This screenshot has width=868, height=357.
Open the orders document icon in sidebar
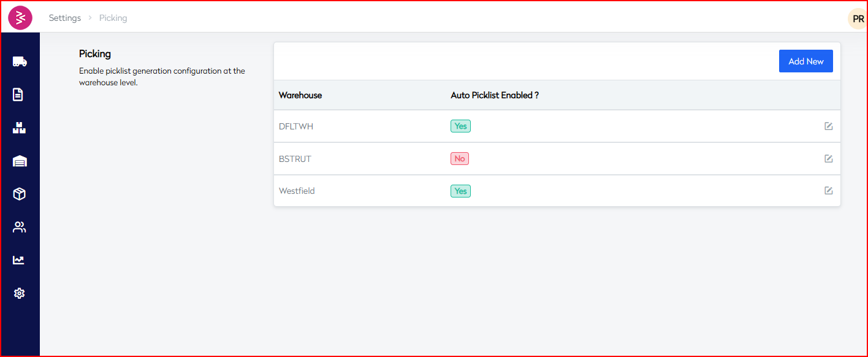point(20,94)
